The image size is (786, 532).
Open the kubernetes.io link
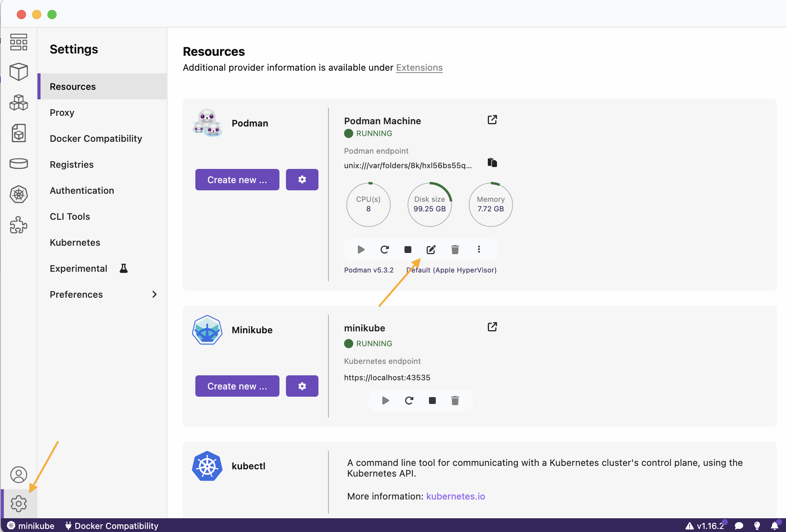click(455, 496)
